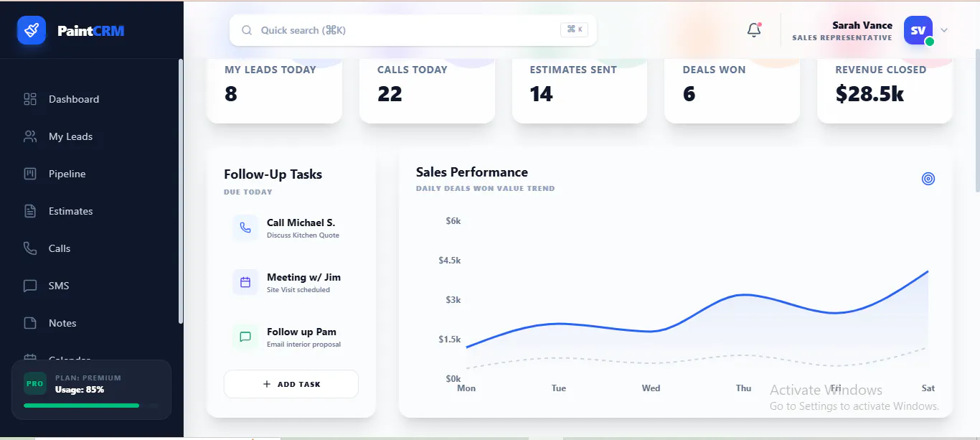Click the Notes page icon
The width and height of the screenshot is (980, 440).
click(x=30, y=323)
